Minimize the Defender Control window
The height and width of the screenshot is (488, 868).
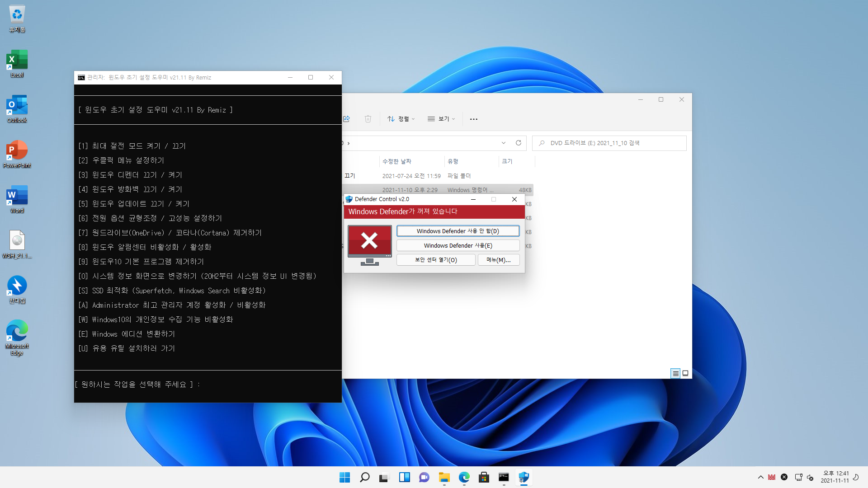pos(473,199)
